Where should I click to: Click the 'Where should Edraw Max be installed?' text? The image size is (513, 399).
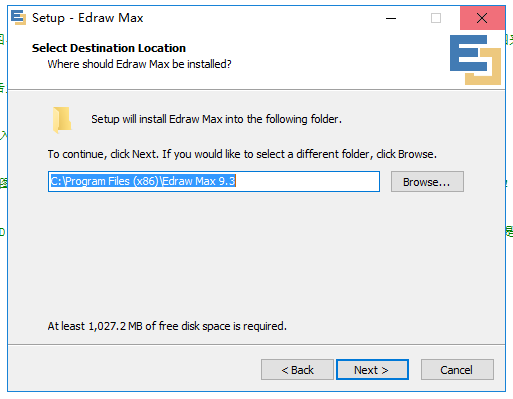pyautogui.click(x=139, y=64)
